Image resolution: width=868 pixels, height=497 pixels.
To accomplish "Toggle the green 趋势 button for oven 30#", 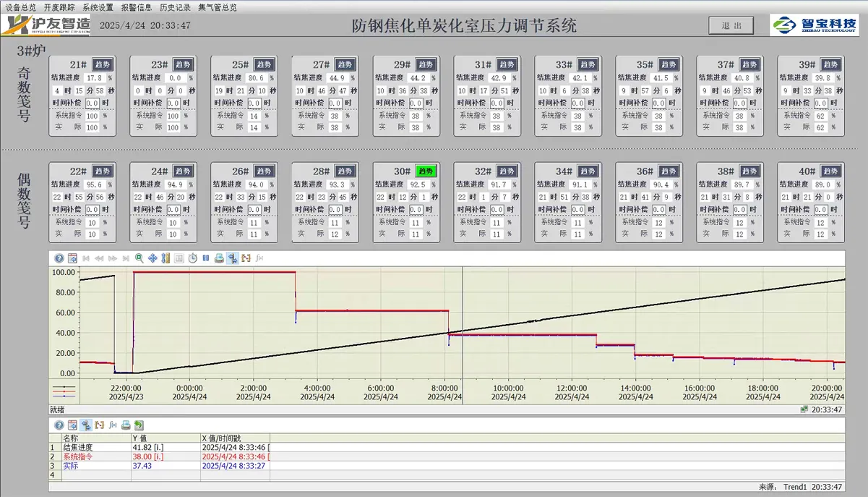I will [426, 171].
